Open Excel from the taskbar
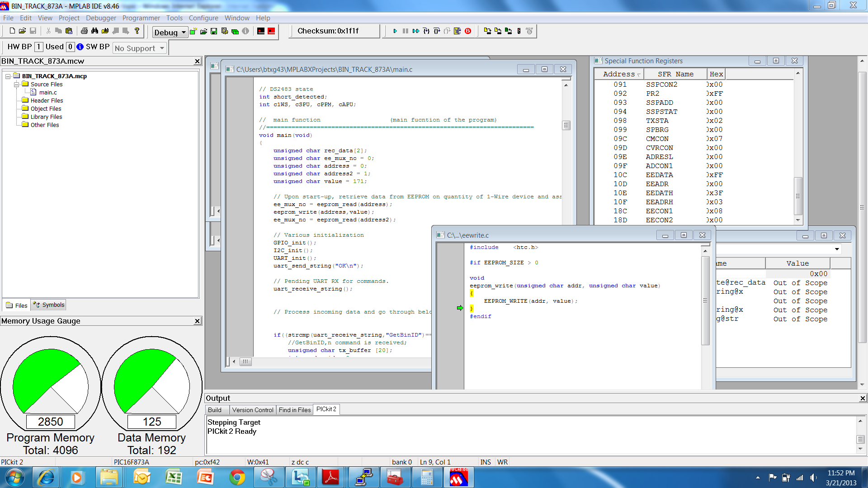Image resolution: width=868 pixels, height=488 pixels. 174,477
